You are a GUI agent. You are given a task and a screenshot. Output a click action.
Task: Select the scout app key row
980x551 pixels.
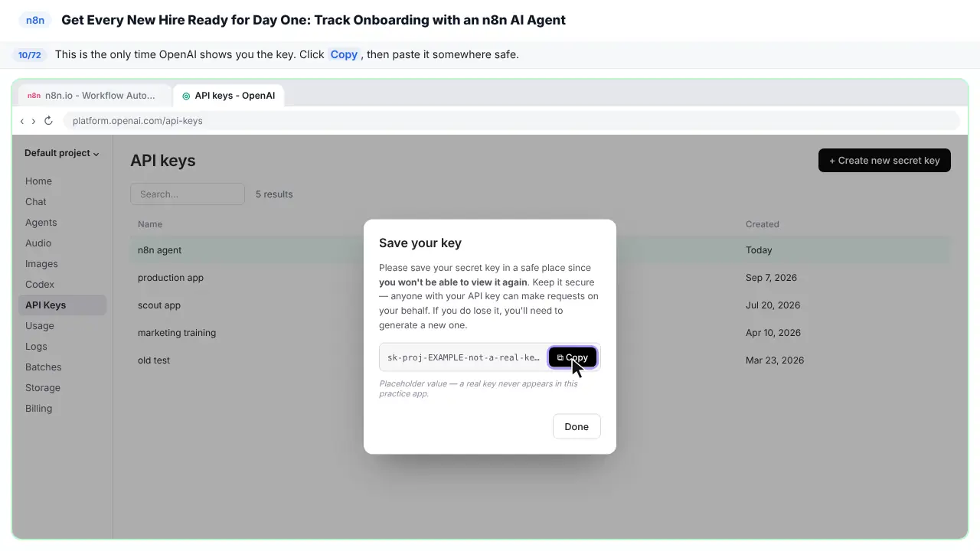coord(541,305)
